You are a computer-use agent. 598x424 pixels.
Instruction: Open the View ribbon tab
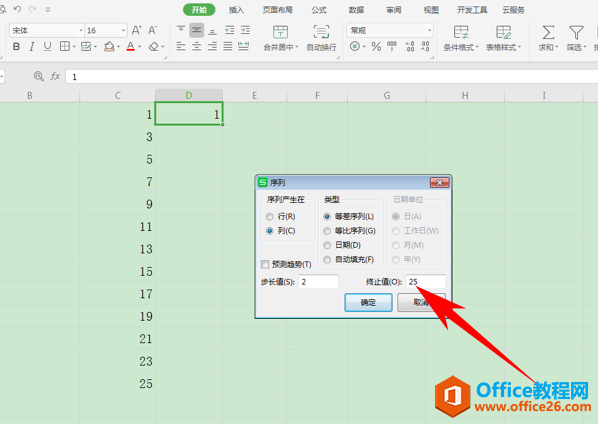click(x=431, y=10)
